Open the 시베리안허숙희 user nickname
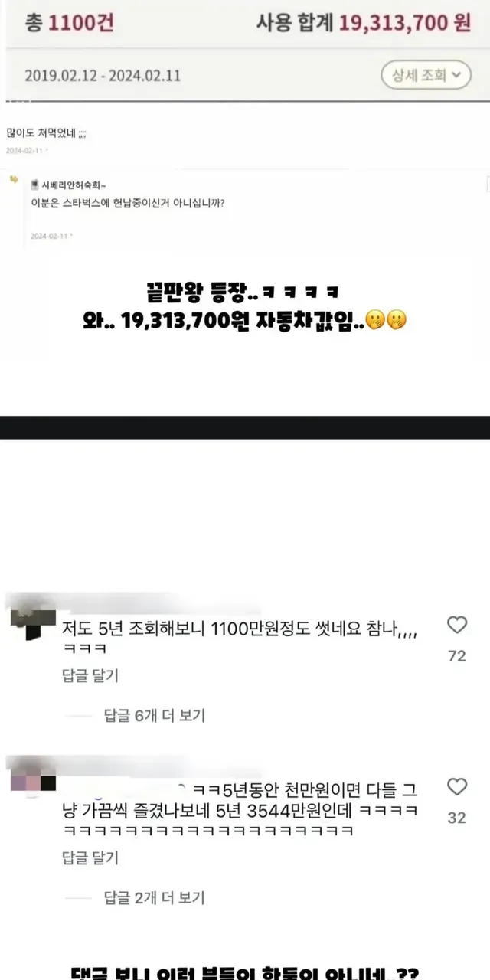This screenshot has height=980, width=490. (x=72, y=185)
